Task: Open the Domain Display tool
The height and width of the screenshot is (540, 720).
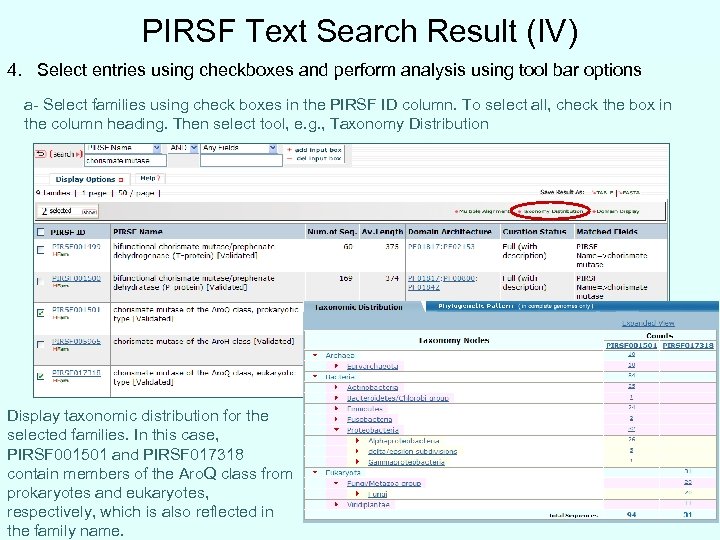Action: (x=616, y=211)
